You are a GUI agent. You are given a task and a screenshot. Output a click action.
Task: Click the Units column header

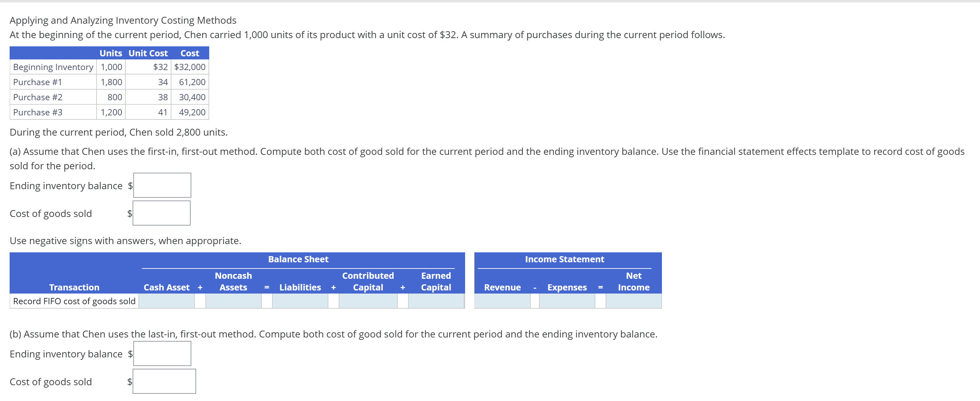point(111,53)
